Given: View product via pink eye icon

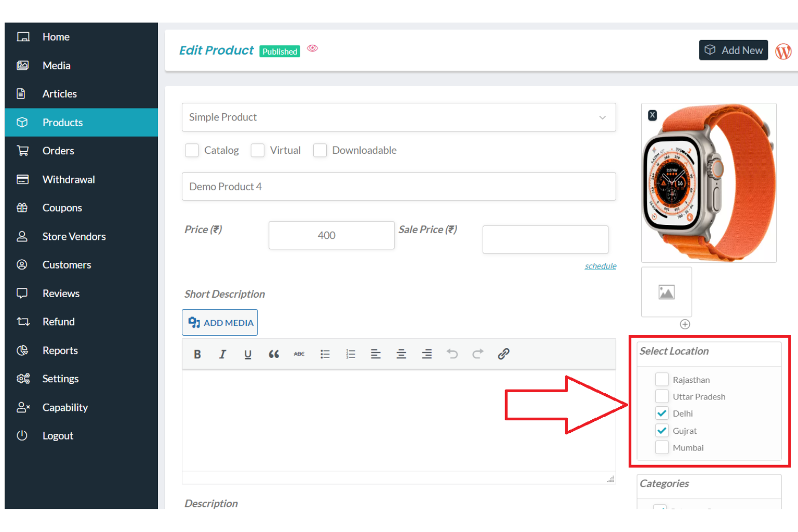Looking at the screenshot, I should point(312,48).
